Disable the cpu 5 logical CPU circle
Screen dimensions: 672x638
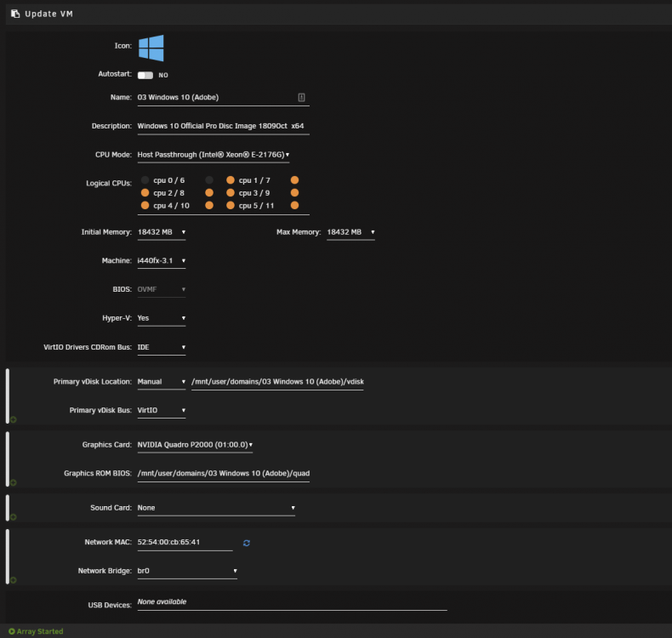click(x=231, y=205)
